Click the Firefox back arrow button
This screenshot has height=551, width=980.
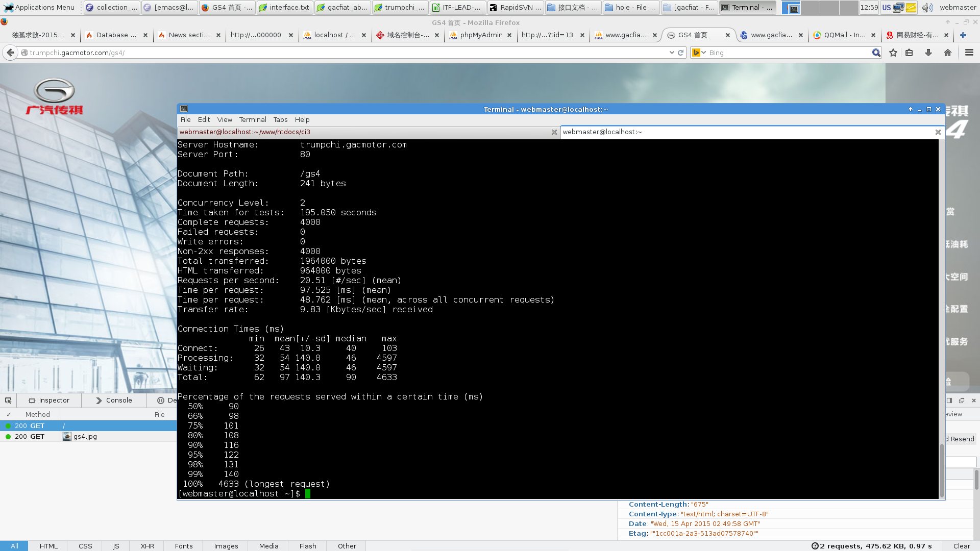(x=10, y=53)
